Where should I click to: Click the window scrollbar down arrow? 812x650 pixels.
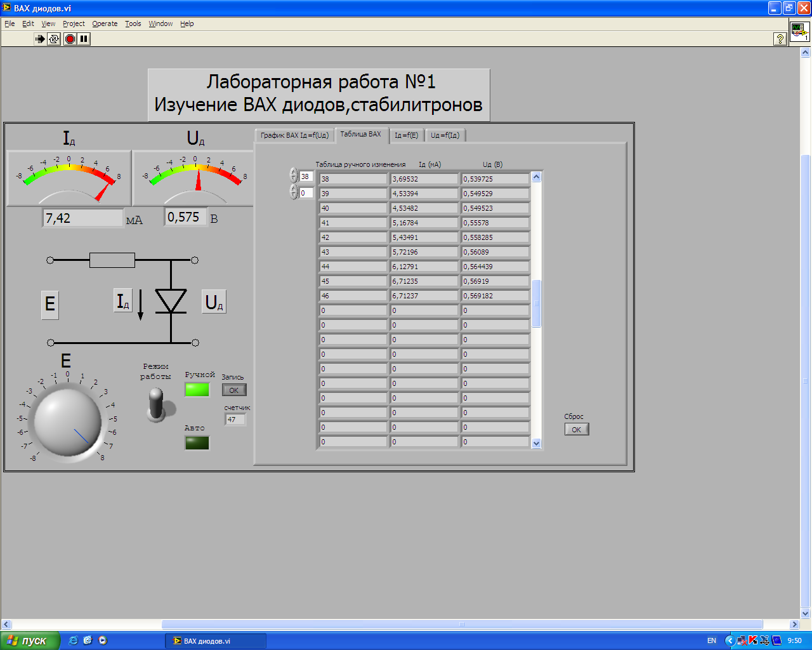pyautogui.click(x=806, y=614)
